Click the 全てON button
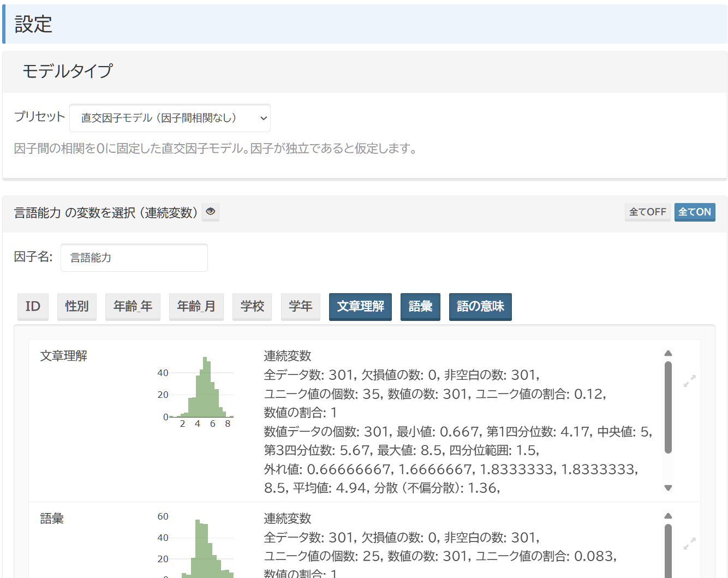This screenshot has width=728, height=578. [x=695, y=212]
